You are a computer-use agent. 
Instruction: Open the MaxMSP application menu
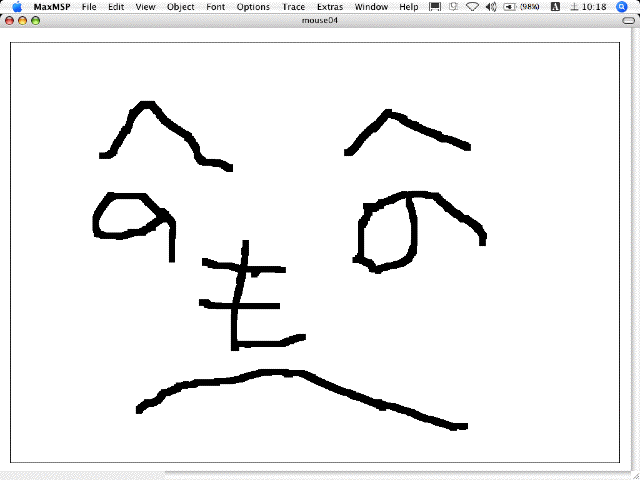pyautogui.click(x=52, y=7)
